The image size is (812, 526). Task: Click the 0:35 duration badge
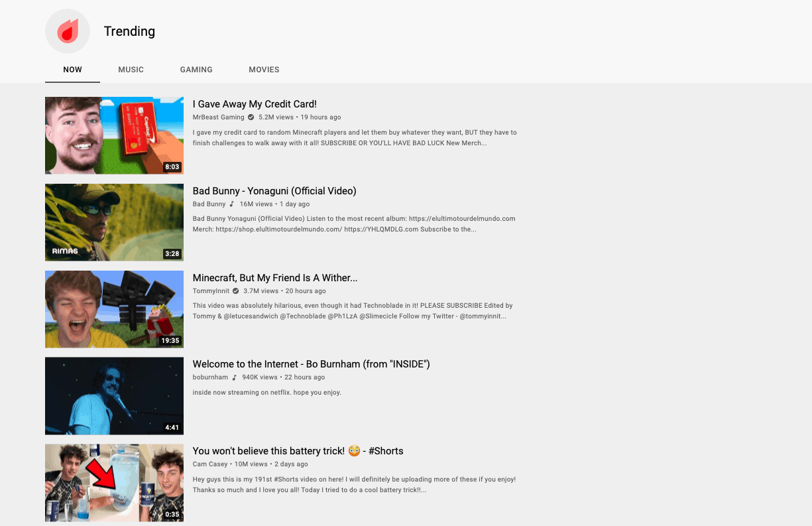coord(172,515)
